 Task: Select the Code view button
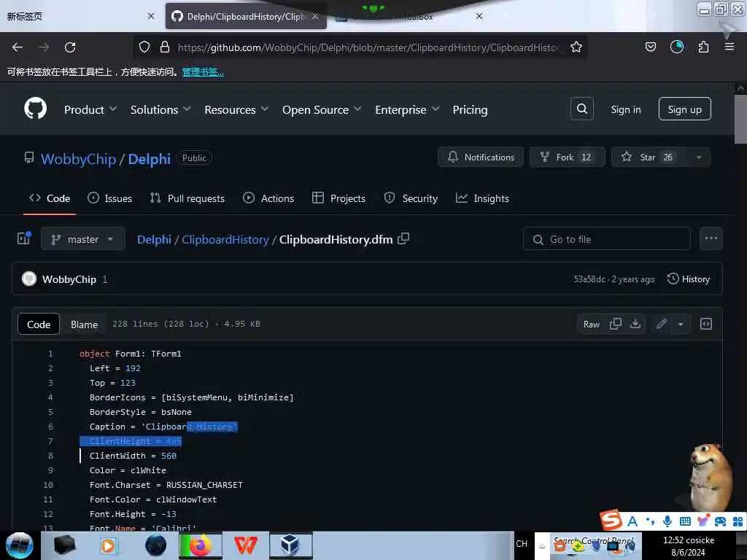coord(39,324)
